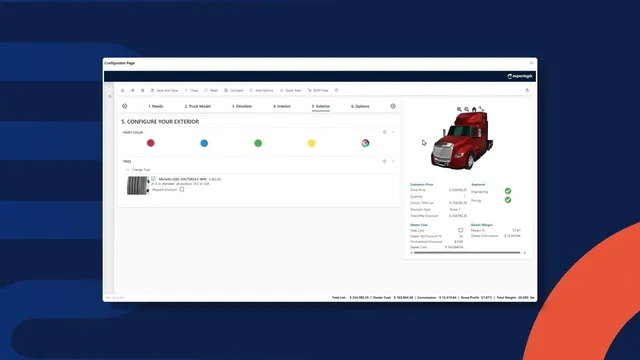Screen dimensions: 640x360
Task: Click the Pricing approval check icon
Action: pyautogui.click(x=508, y=200)
